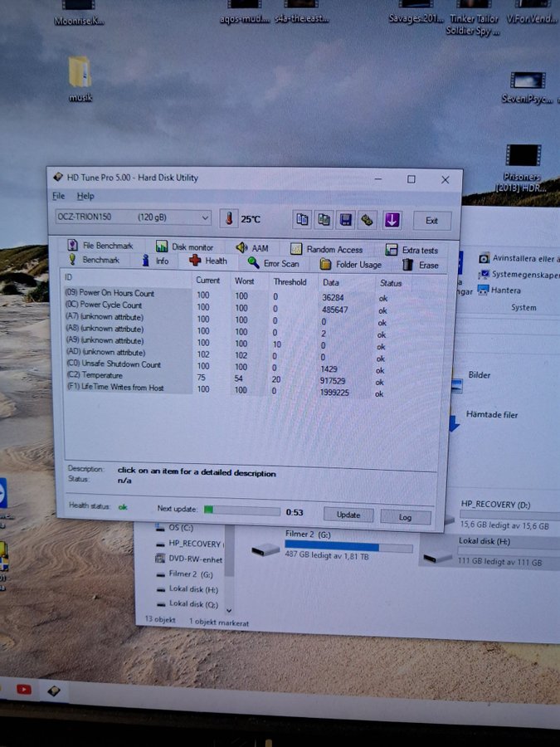Screen dimensions: 560x747
Task: Click the HD Tune icon in the taskbar
Action: click(54, 691)
